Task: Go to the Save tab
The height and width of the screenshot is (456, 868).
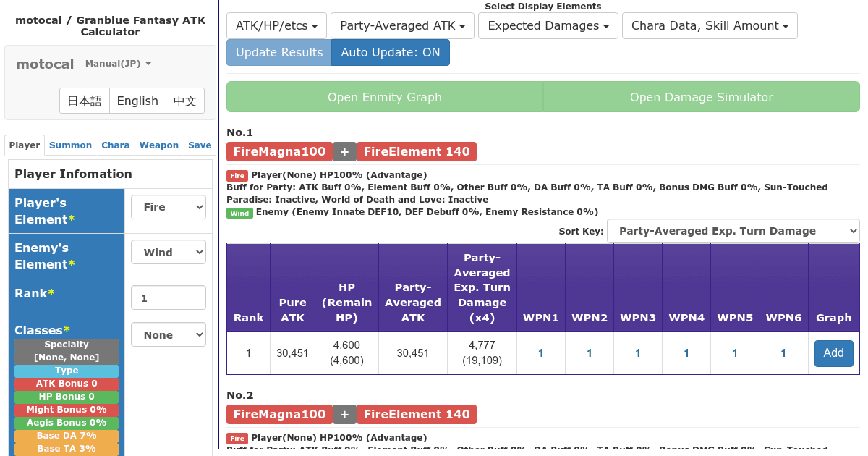Action: (200, 145)
